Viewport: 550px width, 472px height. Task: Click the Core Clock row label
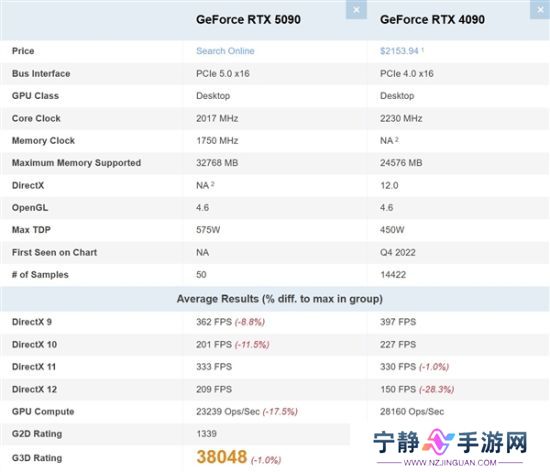[36, 118]
